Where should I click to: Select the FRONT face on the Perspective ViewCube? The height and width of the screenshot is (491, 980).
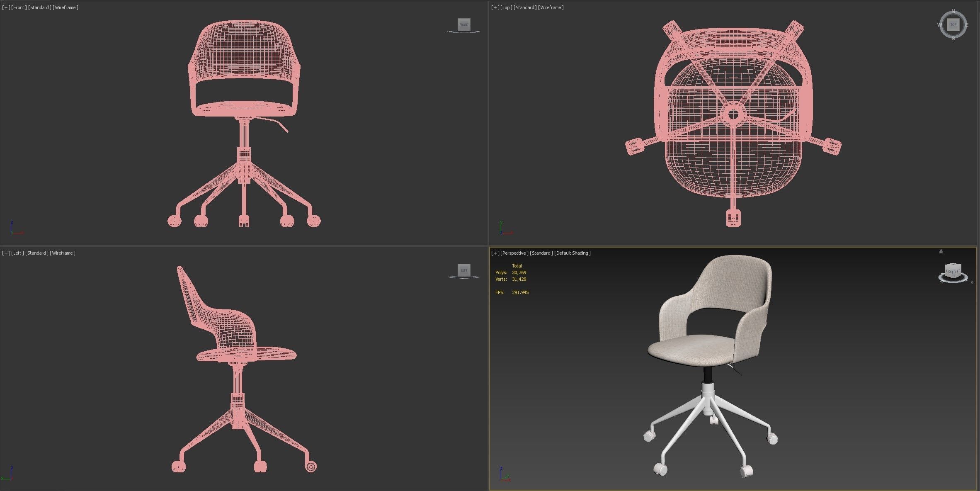click(x=948, y=272)
